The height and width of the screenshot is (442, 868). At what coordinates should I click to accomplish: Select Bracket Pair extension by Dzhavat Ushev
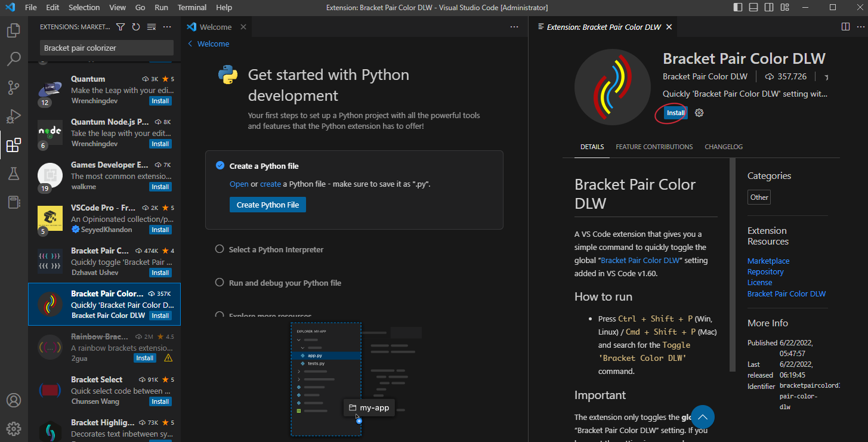[104, 261]
